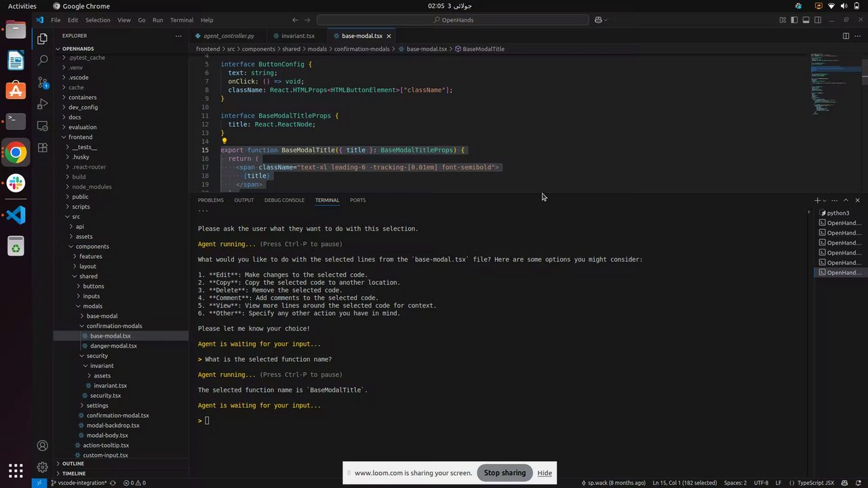Go forward using the navigation arrow
The width and height of the screenshot is (868, 488).
pos(307,20)
